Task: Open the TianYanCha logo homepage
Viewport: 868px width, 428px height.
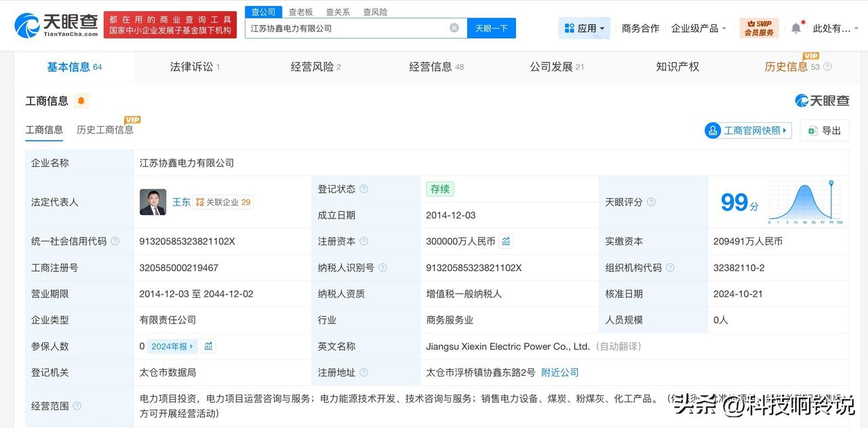Action: click(56, 25)
